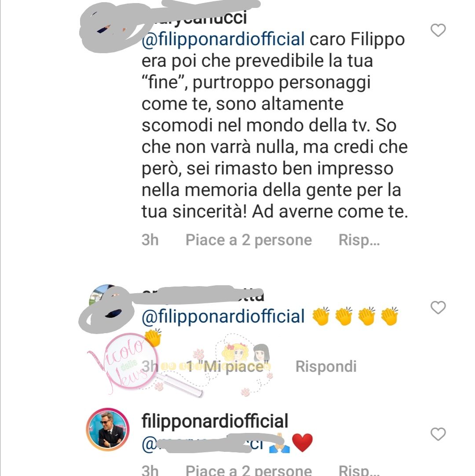Like filipponardiofficial's reply with the heart icon
Viewport: 475px width, 476px height.
(438, 434)
